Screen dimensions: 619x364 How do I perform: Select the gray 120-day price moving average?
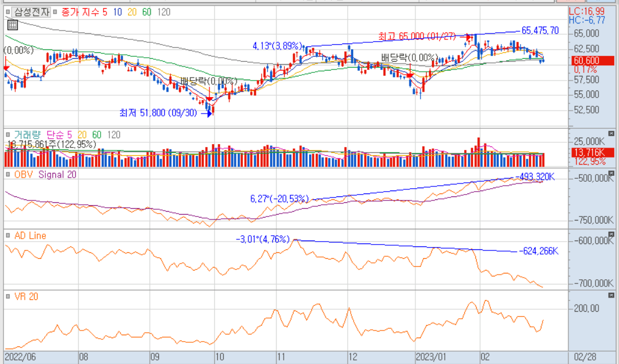click(164, 12)
